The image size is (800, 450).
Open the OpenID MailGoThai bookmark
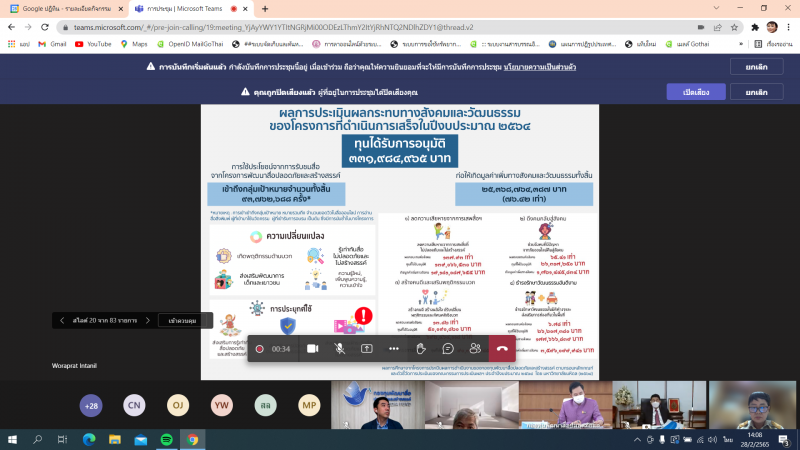(190, 44)
